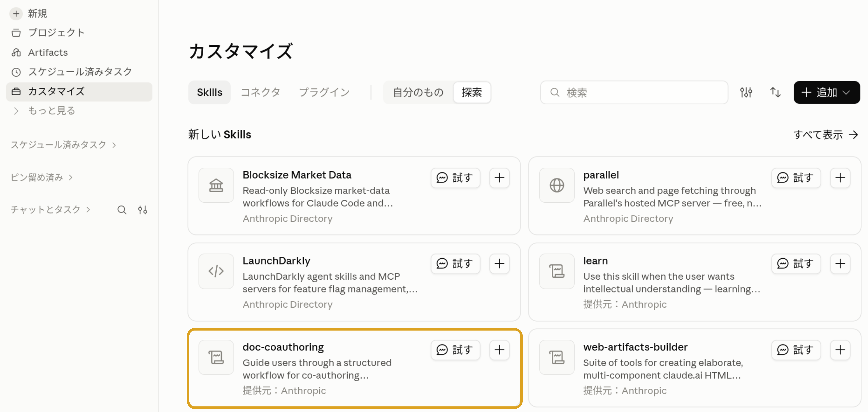Switch to the コネクタ tab
Viewport: 868px width, 412px height.
(260, 92)
